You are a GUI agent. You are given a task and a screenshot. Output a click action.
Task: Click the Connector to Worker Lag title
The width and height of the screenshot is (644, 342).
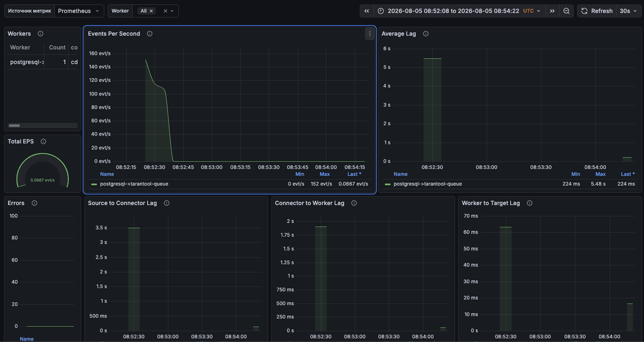[309, 203]
